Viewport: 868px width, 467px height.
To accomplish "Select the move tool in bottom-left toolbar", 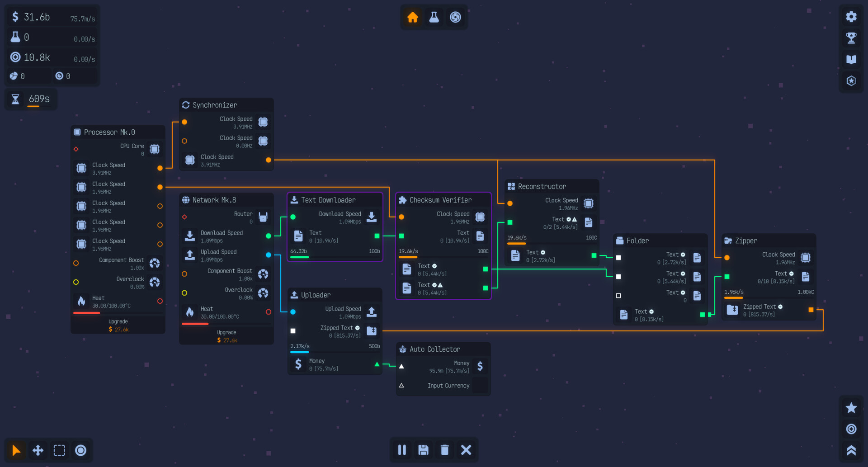I will click(38, 450).
